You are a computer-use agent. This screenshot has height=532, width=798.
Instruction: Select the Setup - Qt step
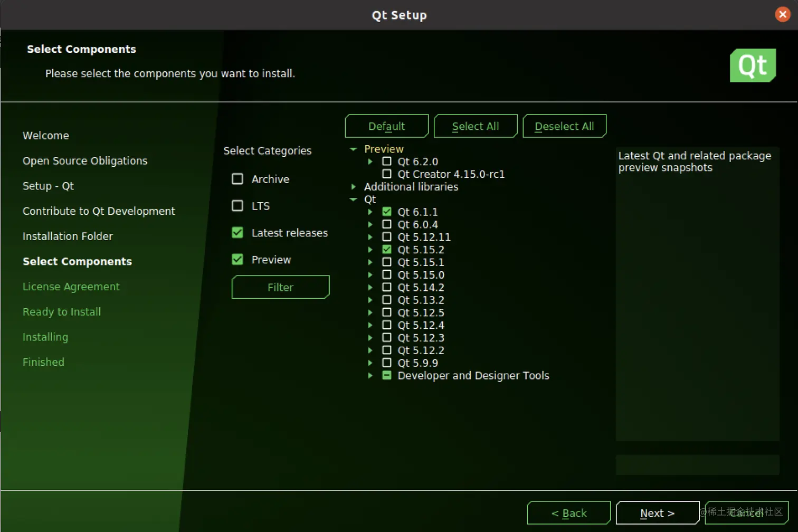48,186
